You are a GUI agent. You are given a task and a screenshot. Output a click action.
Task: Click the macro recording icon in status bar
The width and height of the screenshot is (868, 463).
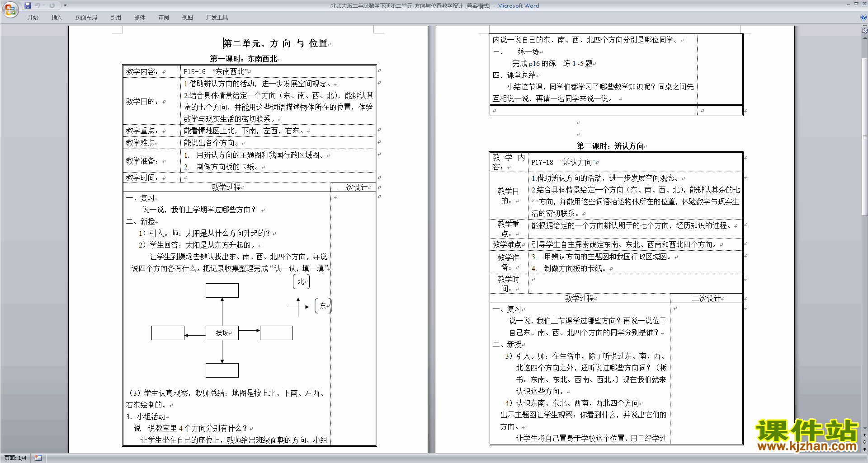38,458
